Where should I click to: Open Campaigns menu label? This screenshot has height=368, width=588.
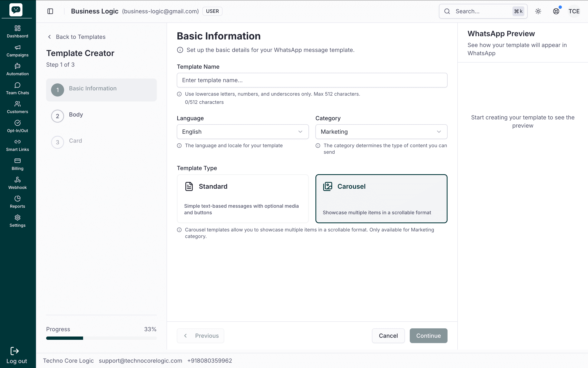[x=18, y=55]
